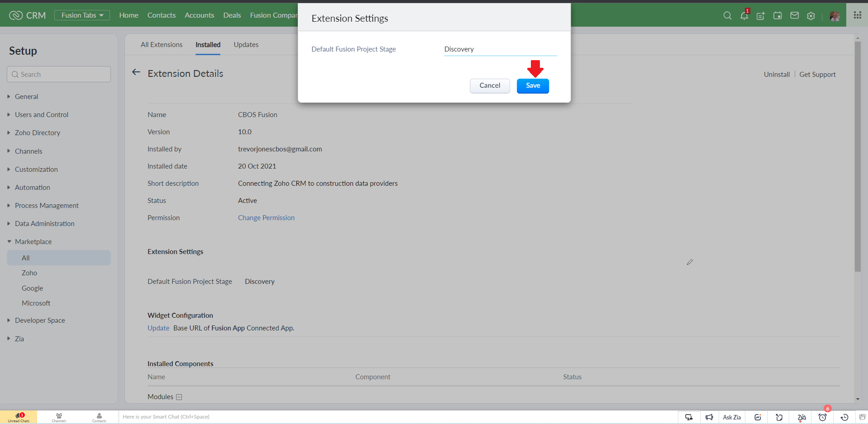Image resolution: width=868 pixels, height=424 pixels.
Task: Edit the Default Fusion Project Stage field
Action: point(501,49)
